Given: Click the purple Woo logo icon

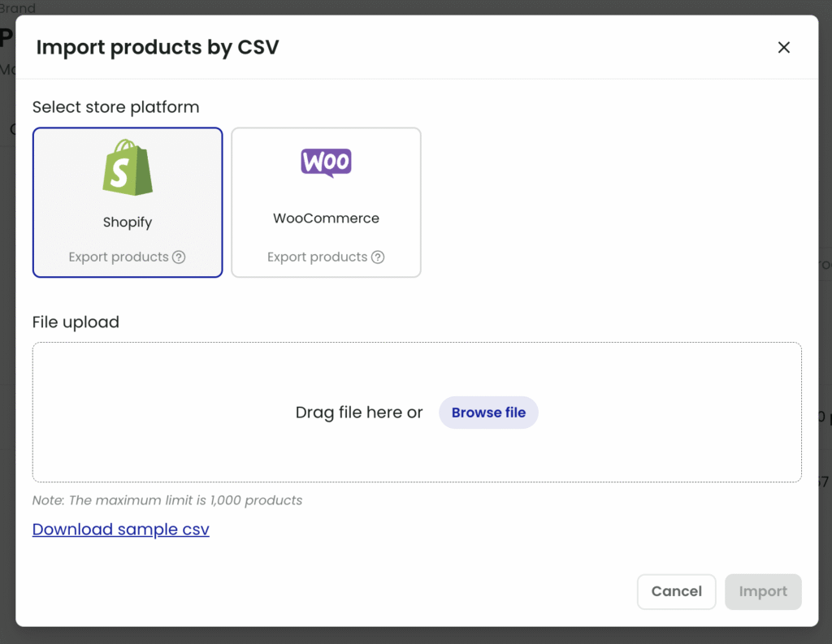Looking at the screenshot, I should 326,163.
